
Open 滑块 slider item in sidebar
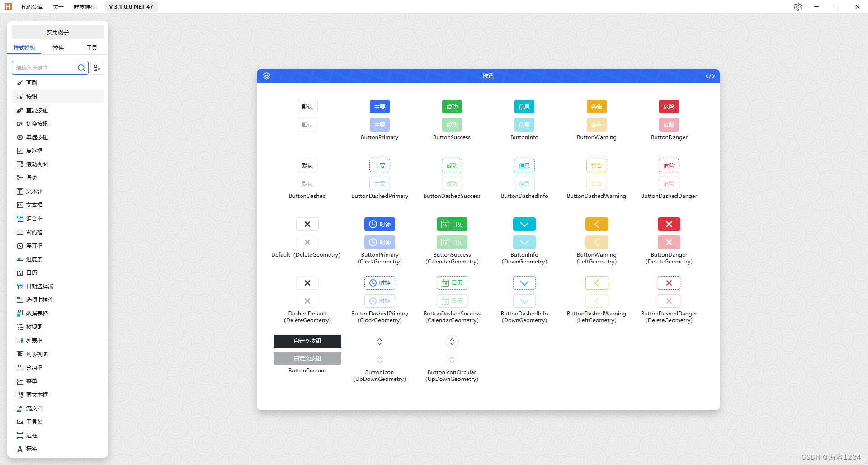tap(58, 178)
